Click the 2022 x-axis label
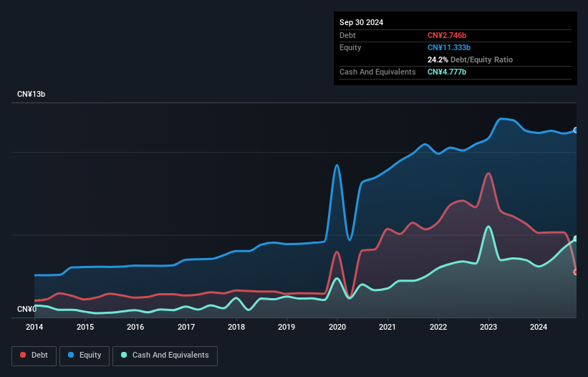The height and width of the screenshot is (377, 588). [438, 327]
